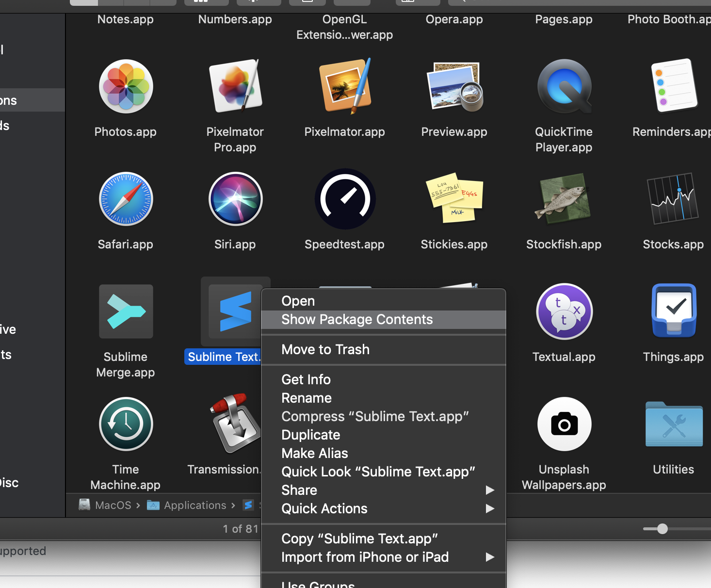Click the Opera.app label
The image size is (711, 588).
pos(454,19)
